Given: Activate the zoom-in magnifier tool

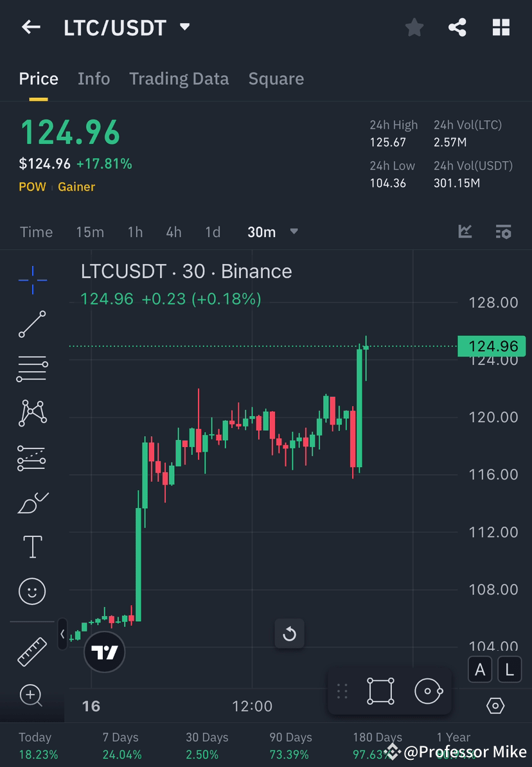Looking at the screenshot, I should 32,696.
